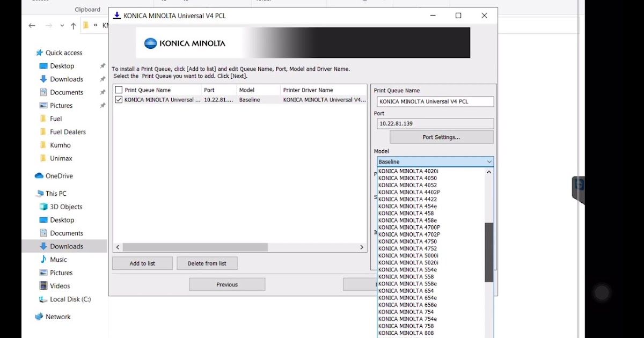This screenshot has height=338, width=644.
Task: Click the Quick access star icon
Action: (x=39, y=53)
